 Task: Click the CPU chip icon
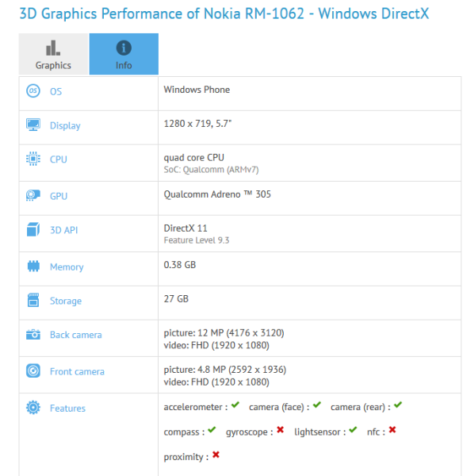pyautogui.click(x=33, y=159)
